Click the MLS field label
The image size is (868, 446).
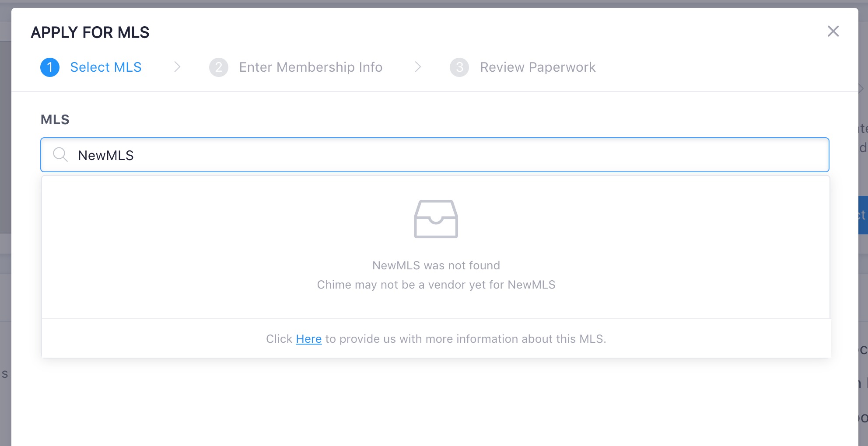[55, 119]
